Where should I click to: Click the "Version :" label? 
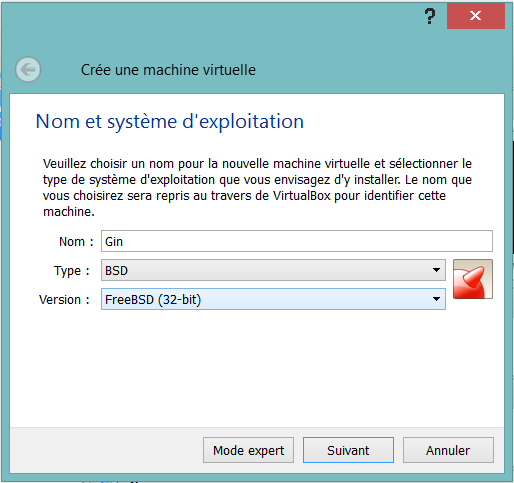64,299
